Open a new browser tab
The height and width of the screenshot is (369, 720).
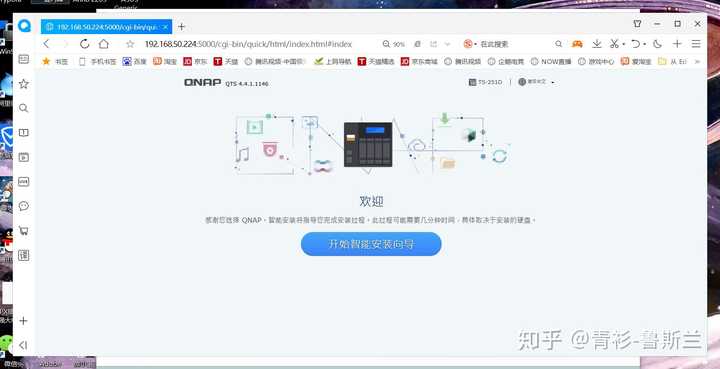tap(181, 27)
